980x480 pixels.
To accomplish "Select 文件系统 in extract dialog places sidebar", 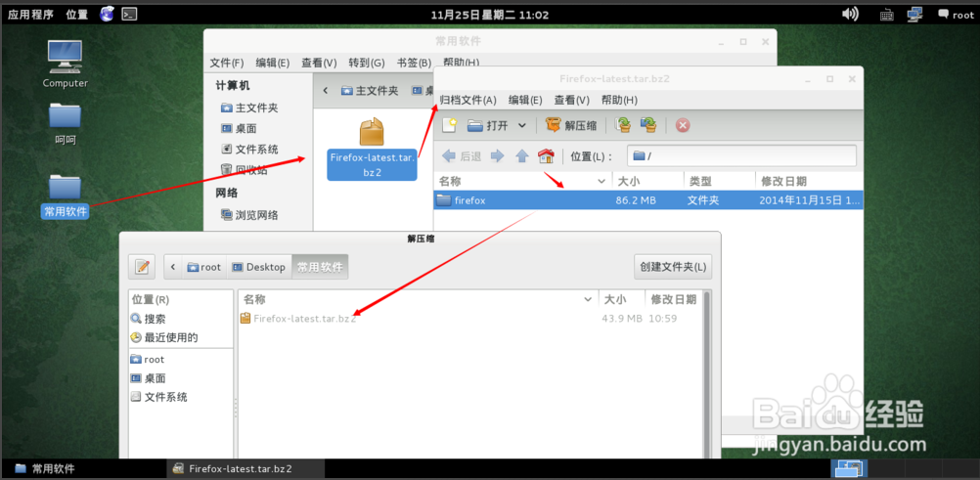I will (x=159, y=397).
